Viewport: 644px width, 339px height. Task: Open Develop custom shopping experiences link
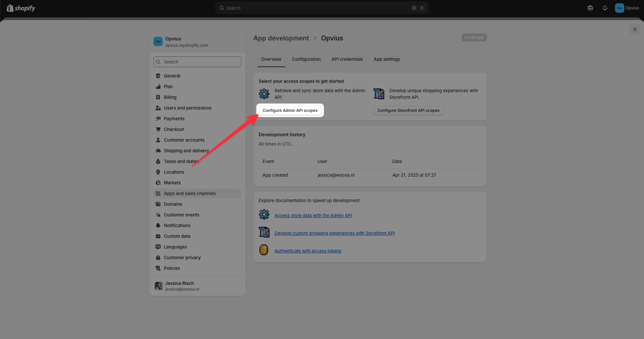(x=335, y=233)
